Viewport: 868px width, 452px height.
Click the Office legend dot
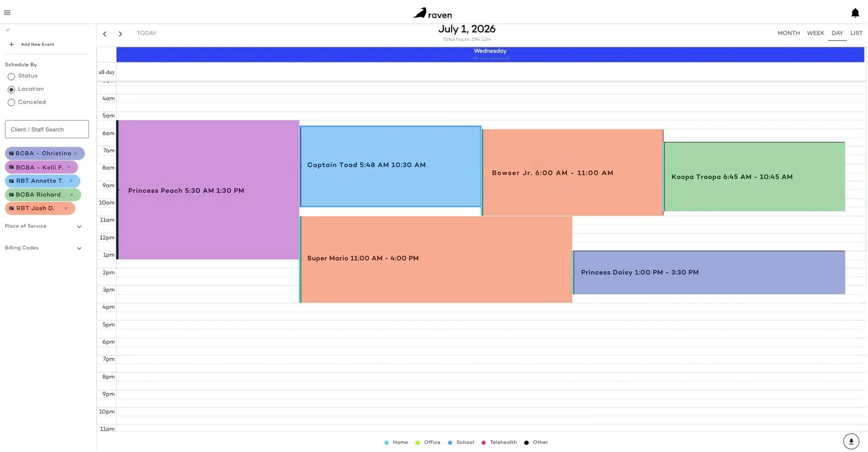418,443
